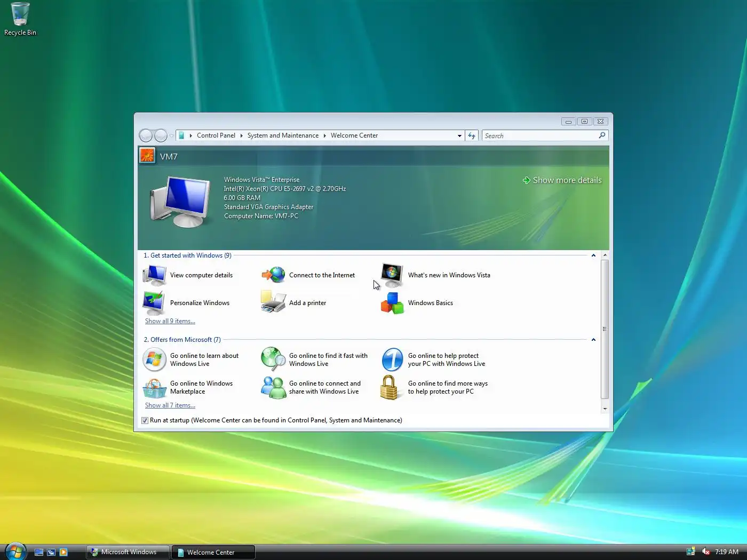Click the address bar refresh button

coord(472,135)
